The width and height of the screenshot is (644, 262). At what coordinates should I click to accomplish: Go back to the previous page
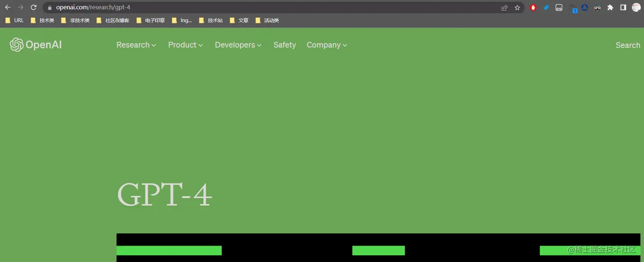[x=8, y=7]
